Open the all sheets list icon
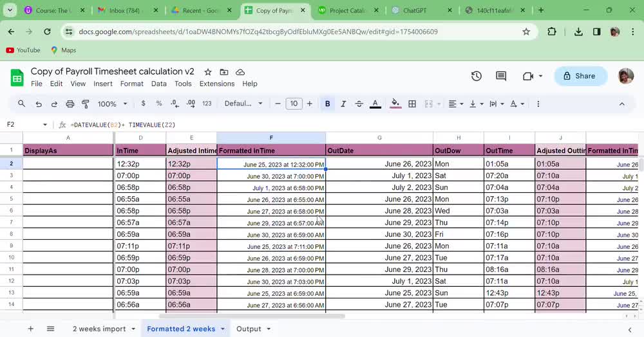 50,329
